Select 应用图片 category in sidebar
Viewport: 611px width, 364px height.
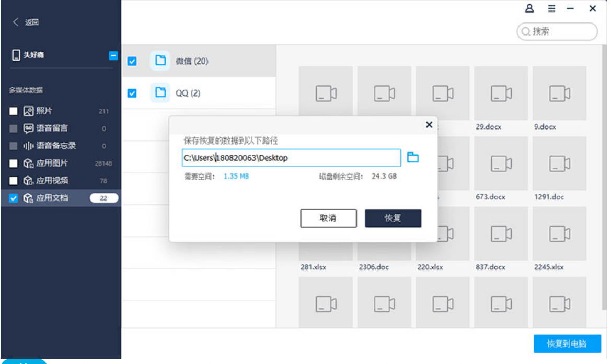(52, 163)
